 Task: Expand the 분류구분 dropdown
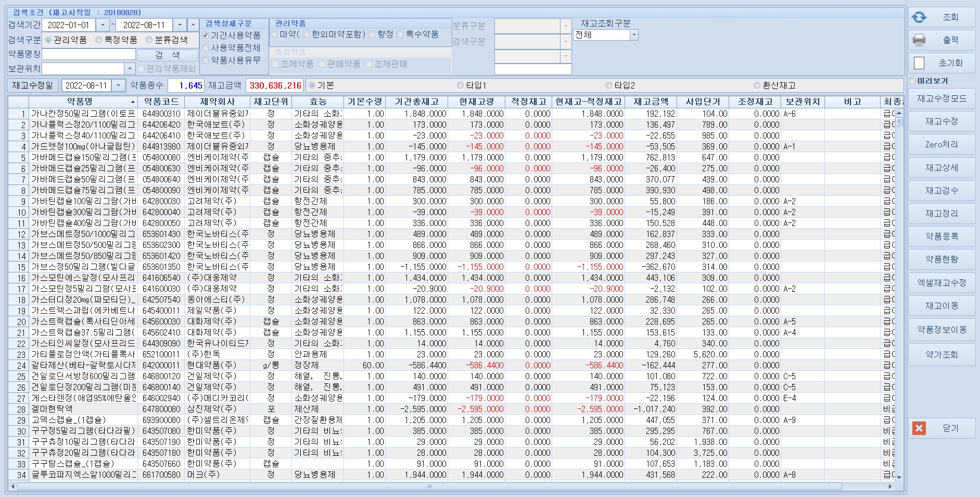tap(566, 26)
